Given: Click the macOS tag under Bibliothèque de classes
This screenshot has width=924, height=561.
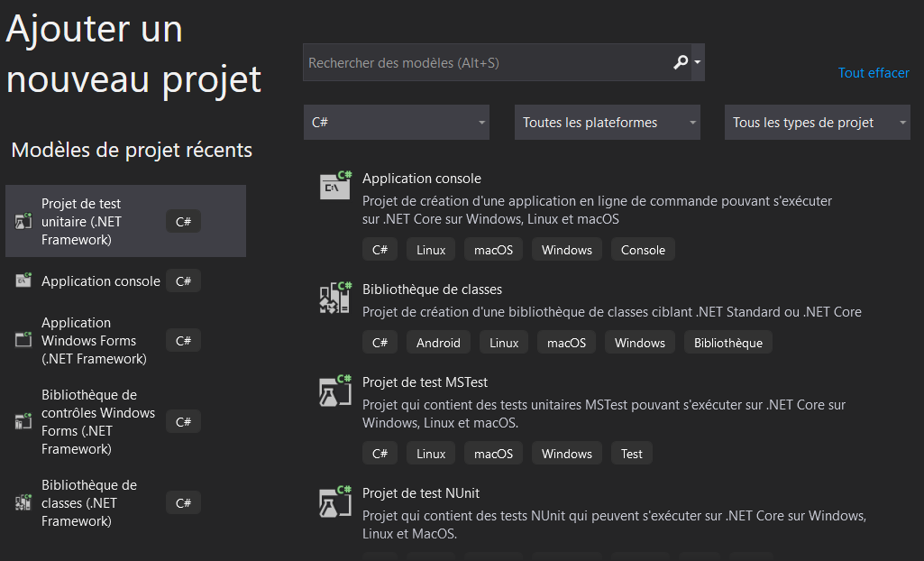Looking at the screenshot, I should pos(566,343).
